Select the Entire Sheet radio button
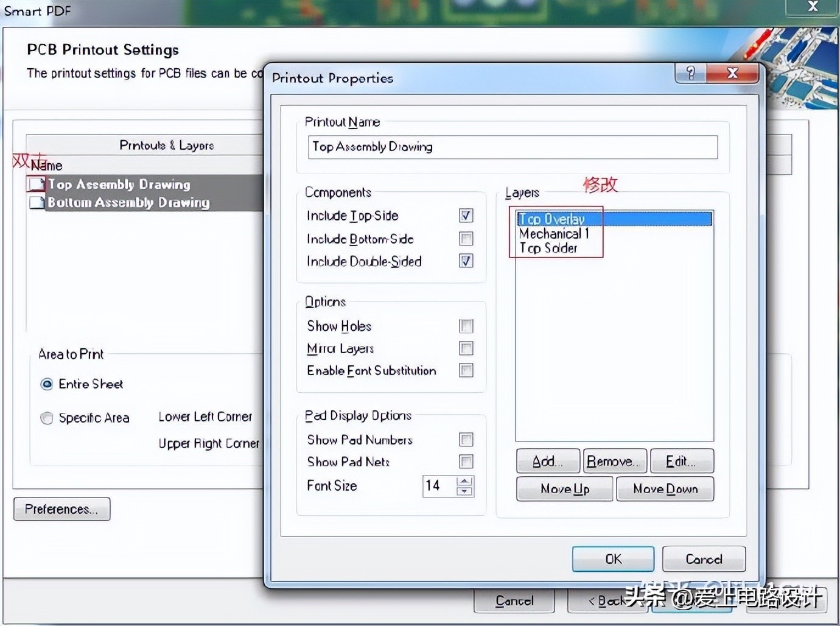The height and width of the screenshot is (626, 840). click(x=47, y=384)
